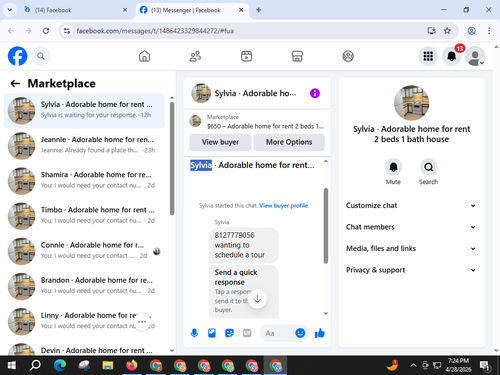Choose a GIF icon in composer

(x=247, y=333)
